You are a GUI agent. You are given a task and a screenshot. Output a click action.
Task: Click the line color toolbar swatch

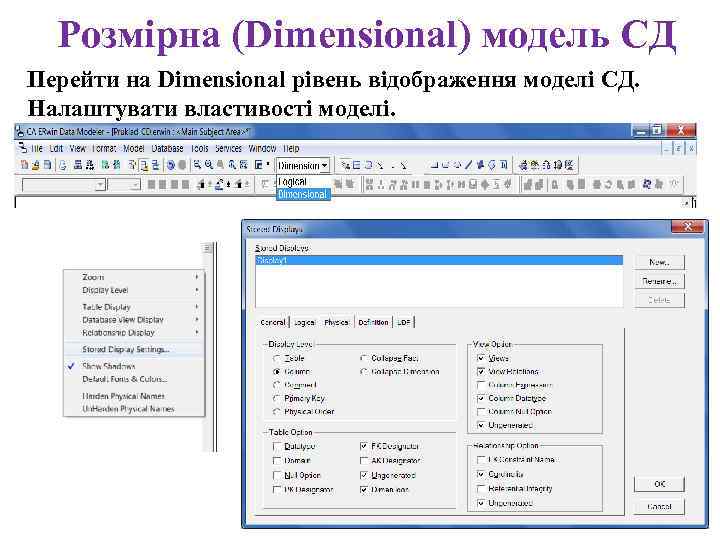pos(240,185)
